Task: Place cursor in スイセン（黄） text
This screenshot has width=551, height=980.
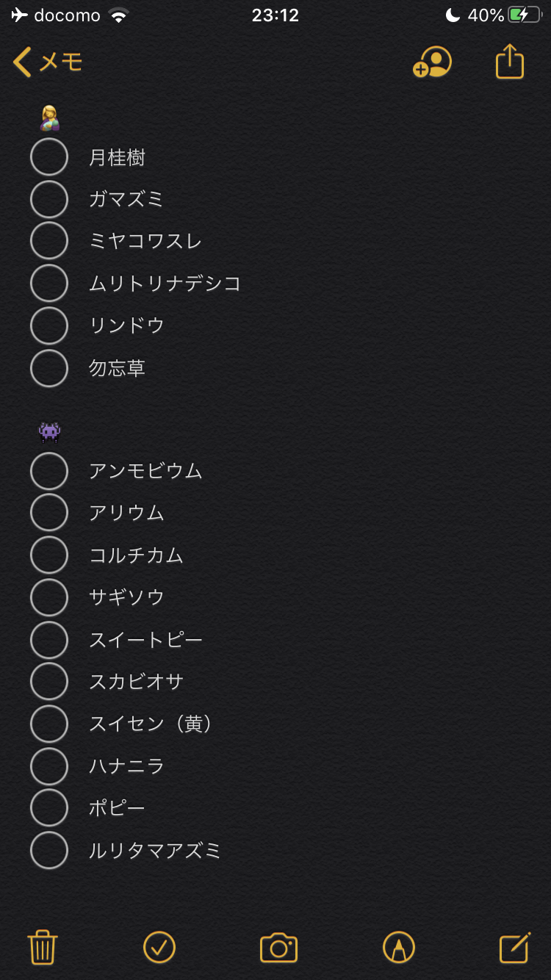Action: click(x=151, y=724)
